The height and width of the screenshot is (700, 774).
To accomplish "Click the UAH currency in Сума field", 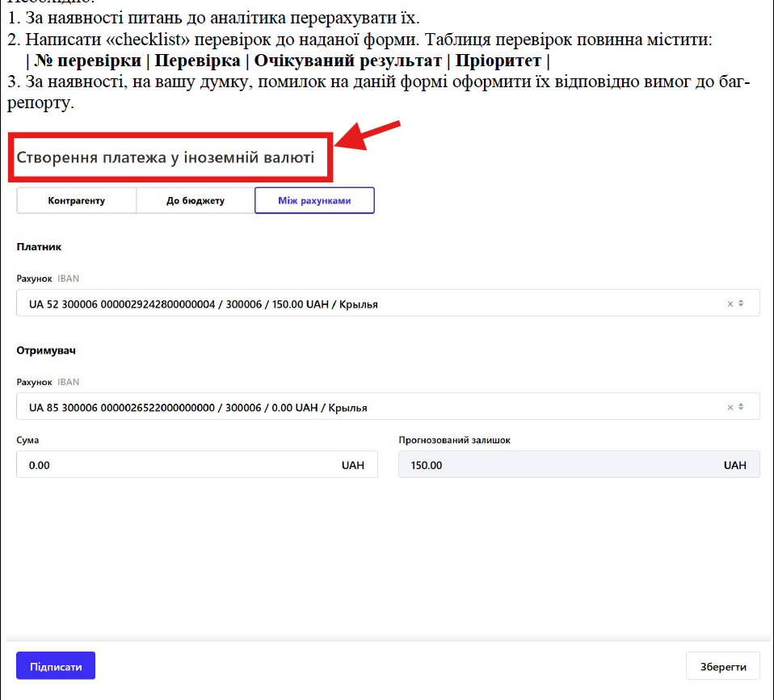I will [353, 465].
